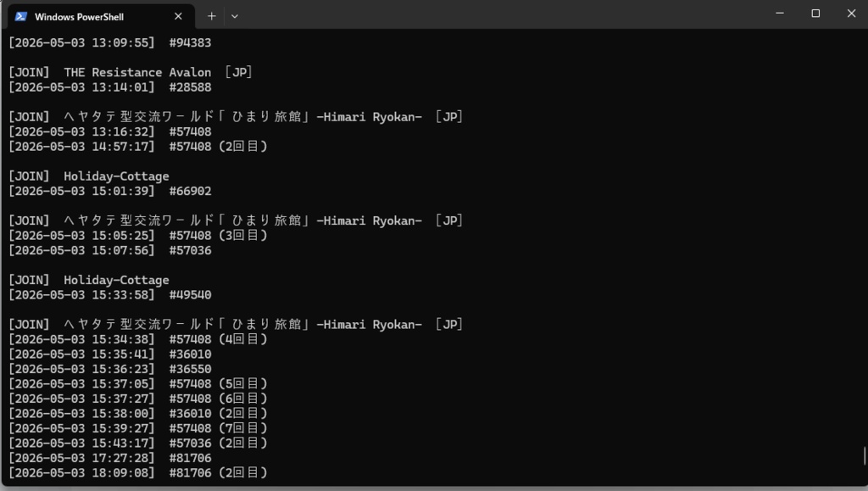868x491 pixels.
Task: Click the #57408 entry marked 7回目
Action: coord(138,428)
